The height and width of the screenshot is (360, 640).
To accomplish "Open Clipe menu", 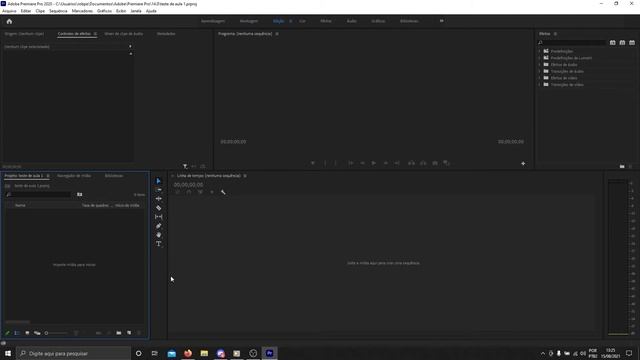I will point(40,11).
